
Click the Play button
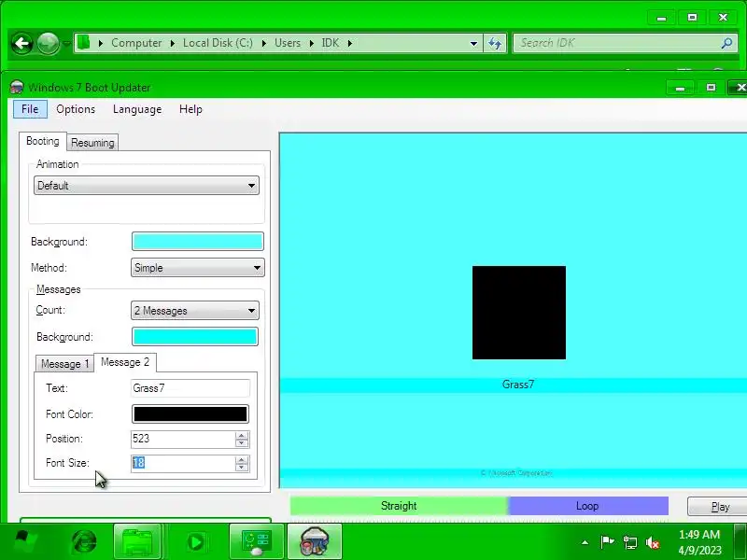[x=719, y=507]
